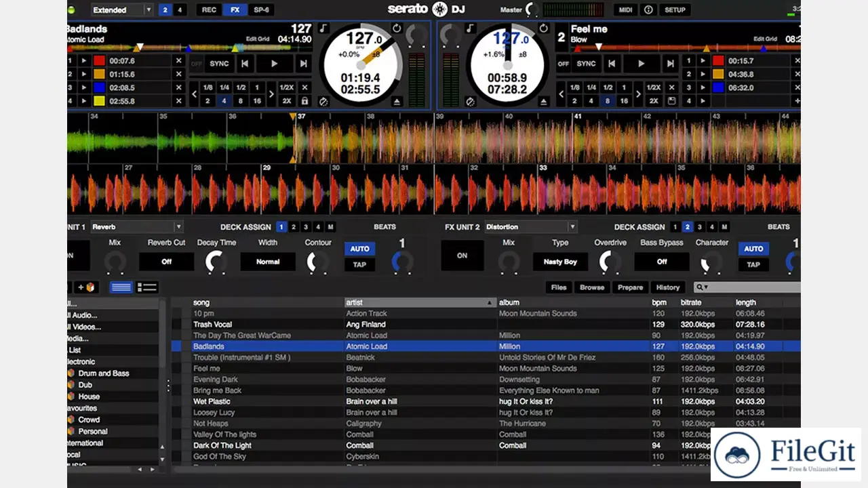Open the Reverb effect dropdown
Screen dimensions: 868x488
point(136,227)
